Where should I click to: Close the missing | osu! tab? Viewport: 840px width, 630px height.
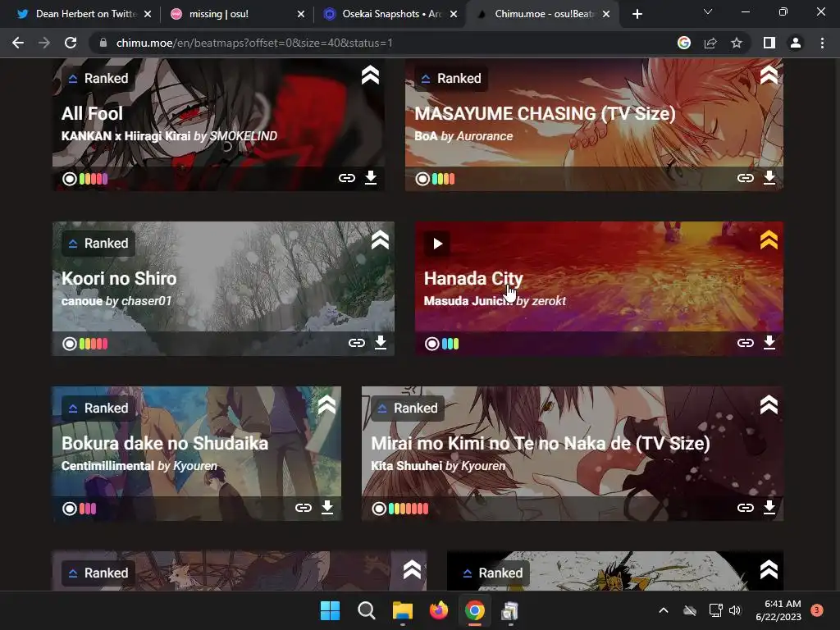301,14
